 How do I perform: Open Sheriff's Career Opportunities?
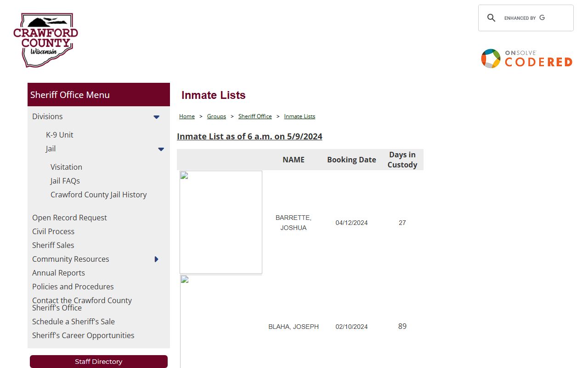point(83,335)
